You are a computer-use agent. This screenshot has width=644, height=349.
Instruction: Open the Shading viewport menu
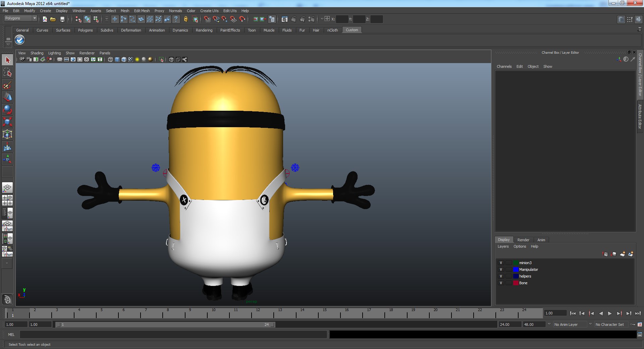pos(37,53)
